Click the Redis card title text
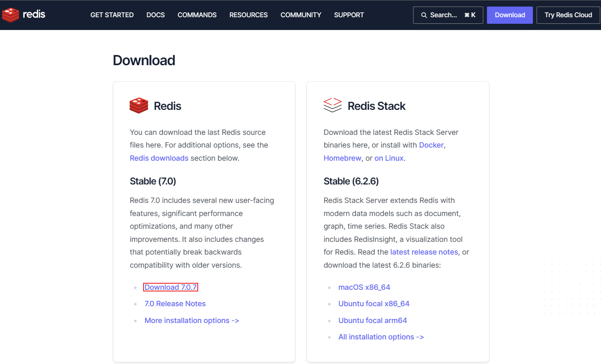 [167, 106]
